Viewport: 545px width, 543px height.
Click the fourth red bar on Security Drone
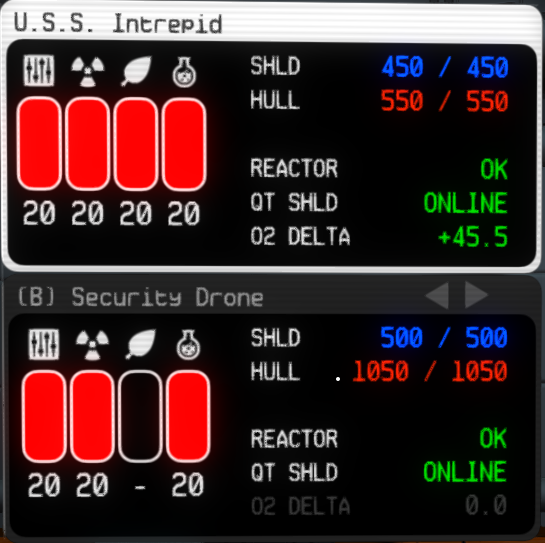point(188,416)
